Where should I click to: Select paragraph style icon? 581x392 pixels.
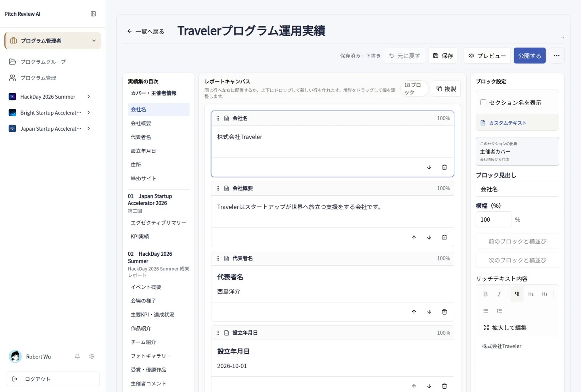(x=517, y=294)
